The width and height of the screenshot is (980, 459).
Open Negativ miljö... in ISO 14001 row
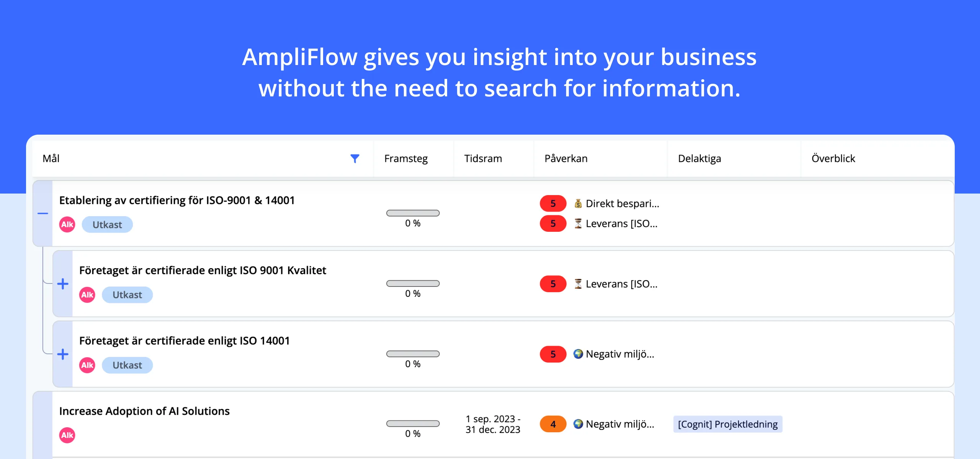(620, 354)
